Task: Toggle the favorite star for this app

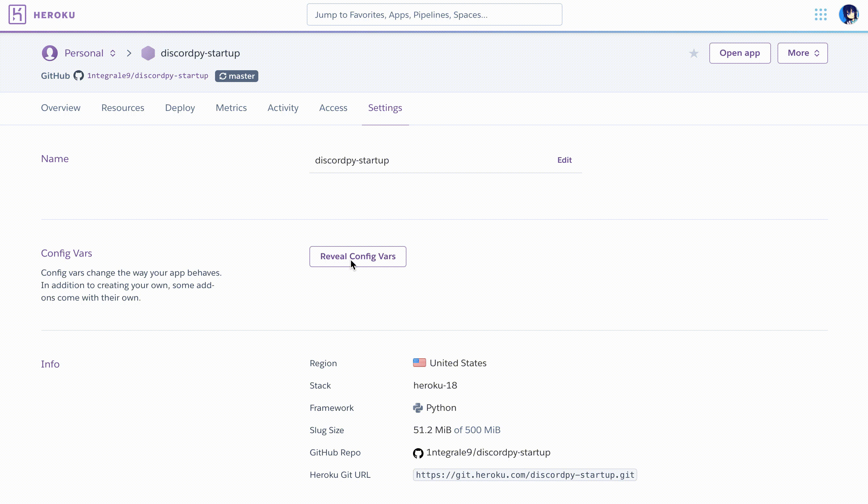Action: [x=694, y=53]
